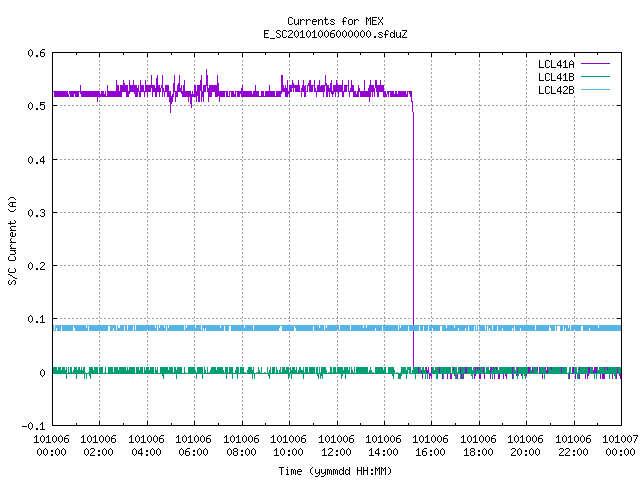The width and height of the screenshot is (640, 480).
Task: Click the 'Time (yymmdd HH:MM)' x-axis label
Action: click(335, 471)
